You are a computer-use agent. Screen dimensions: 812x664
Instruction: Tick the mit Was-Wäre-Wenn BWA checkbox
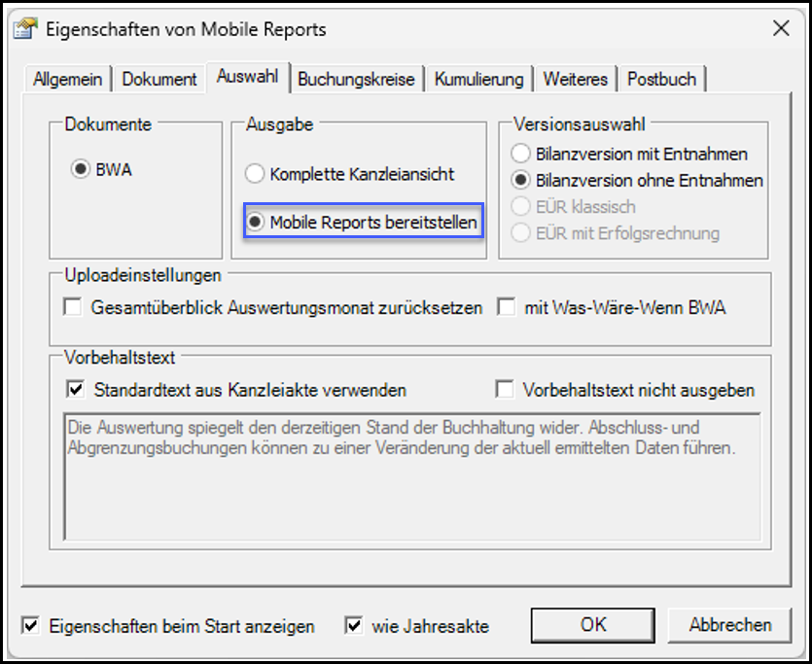506,307
